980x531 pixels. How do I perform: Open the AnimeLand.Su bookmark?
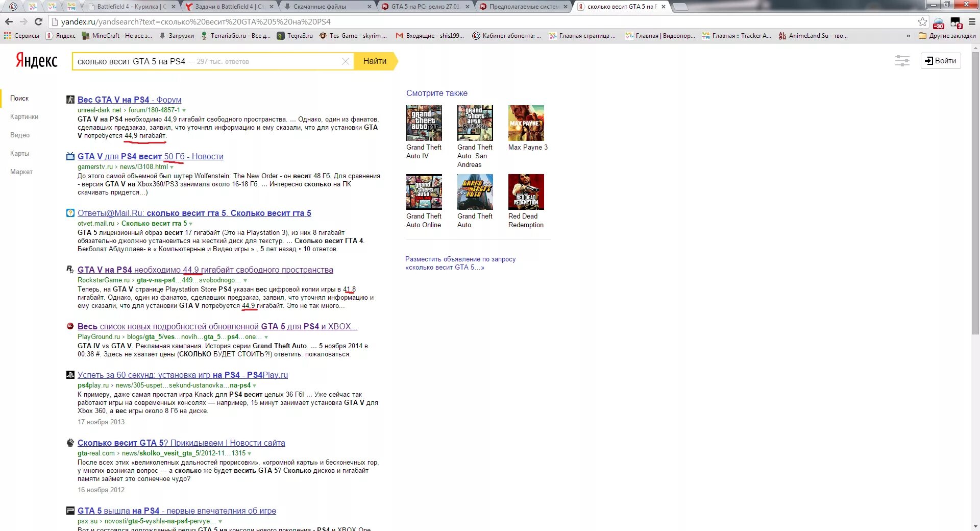[x=813, y=36]
